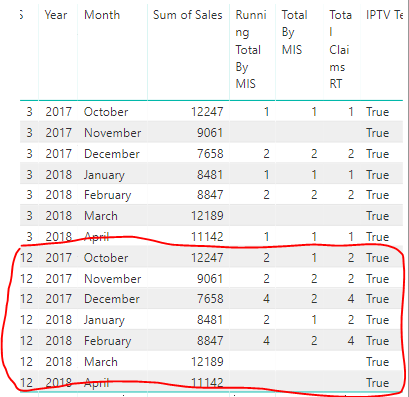Click the Sum of Sales column header

(188, 15)
